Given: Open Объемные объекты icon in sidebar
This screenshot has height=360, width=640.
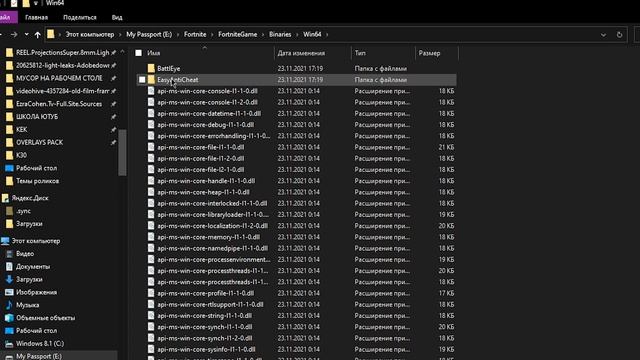Looking at the screenshot, I should click(9, 318).
